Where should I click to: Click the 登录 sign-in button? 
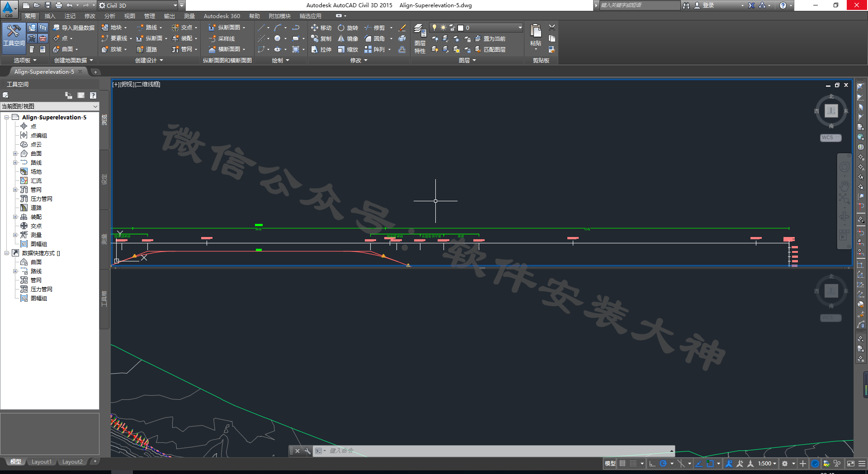pyautogui.click(x=708, y=5)
